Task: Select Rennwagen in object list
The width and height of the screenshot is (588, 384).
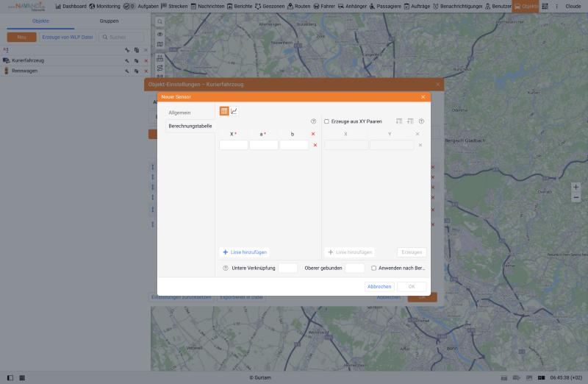Action: click(24, 71)
